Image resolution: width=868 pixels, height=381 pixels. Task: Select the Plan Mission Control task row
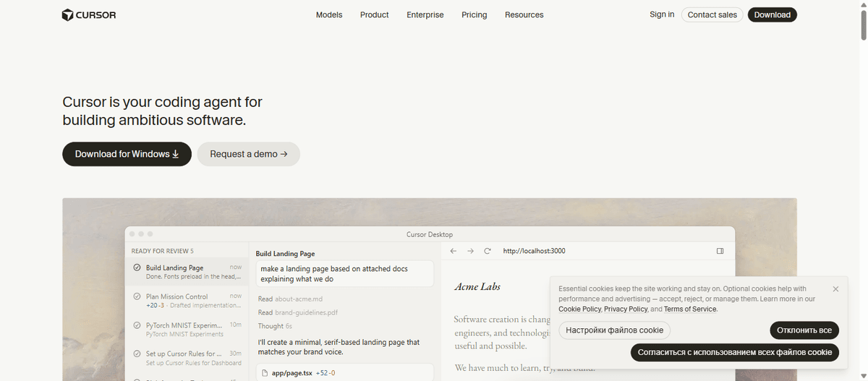click(187, 301)
